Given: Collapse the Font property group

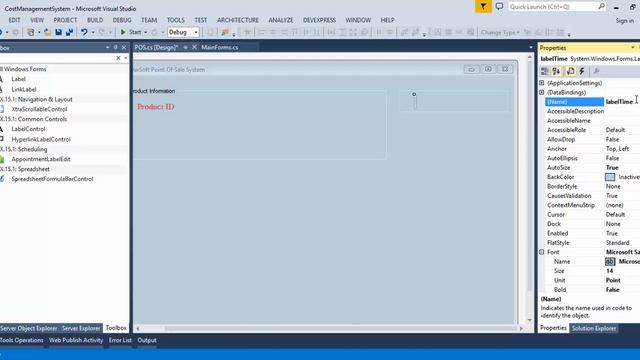Looking at the screenshot, I should click(x=542, y=252).
